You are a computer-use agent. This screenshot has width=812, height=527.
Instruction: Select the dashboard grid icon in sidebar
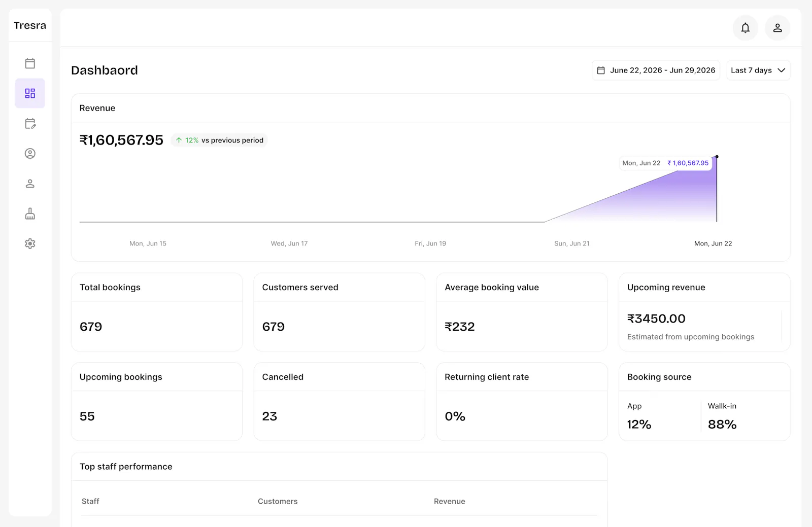30,93
